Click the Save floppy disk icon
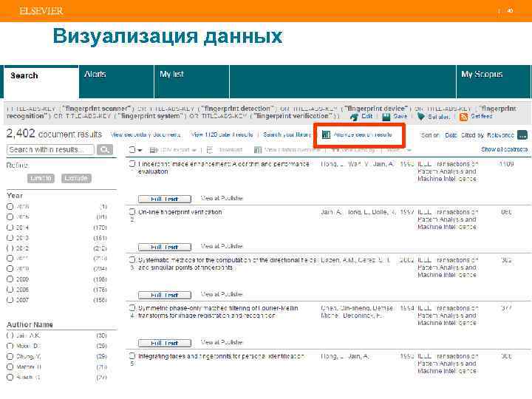This screenshot has width=532, height=399. pyautogui.click(x=386, y=117)
